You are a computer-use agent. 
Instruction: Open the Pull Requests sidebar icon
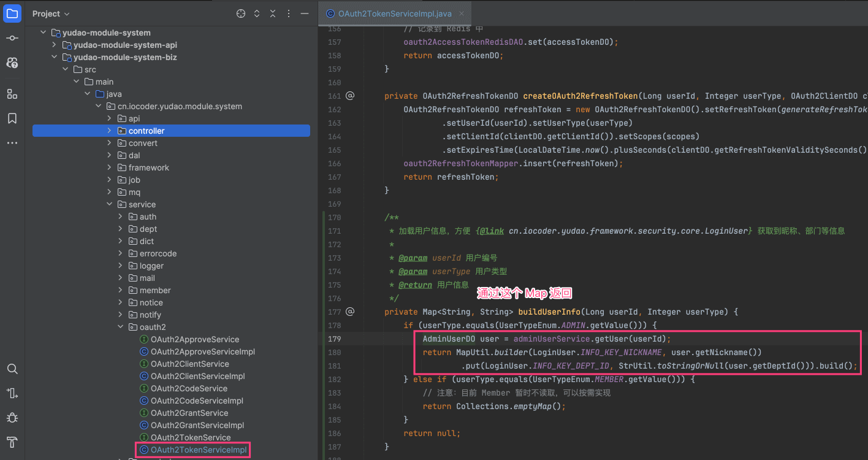pos(13,62)
